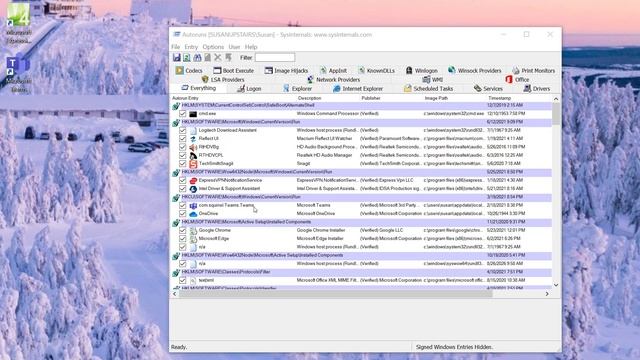Viewport: 640px width, 360px height.
Task: Click the RtHDVBg speaker icon
Action: (x=193, y=147)
